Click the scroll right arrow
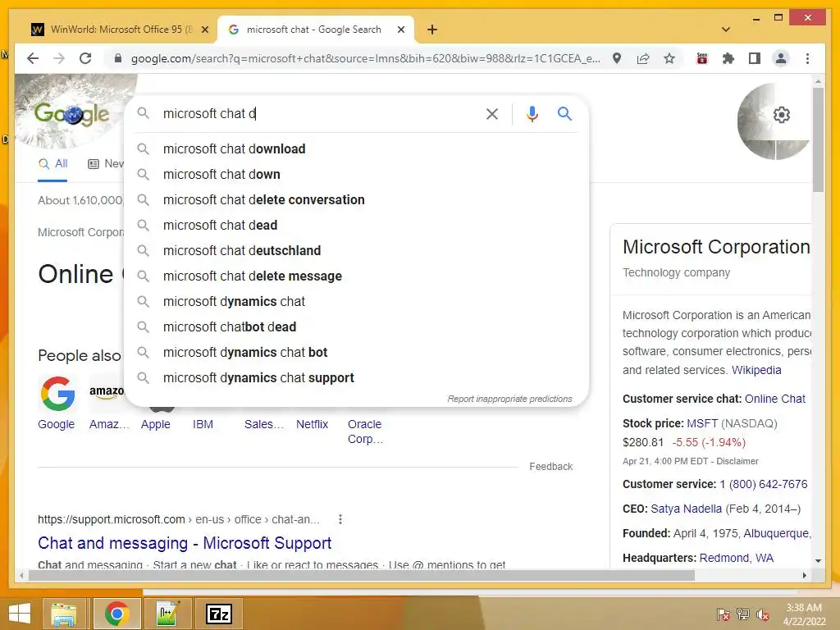The image size is (840, 630). (804, 576)
